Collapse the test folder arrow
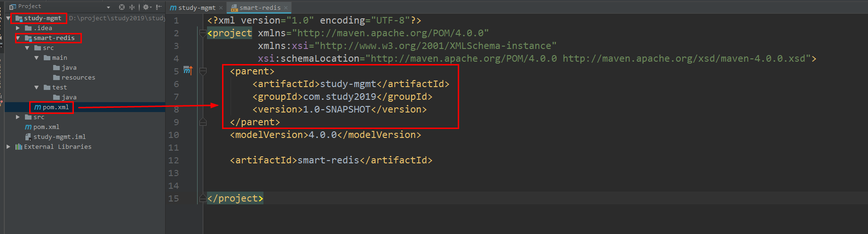Viewport: 868px width, 234px height. (x=37, y=88)
